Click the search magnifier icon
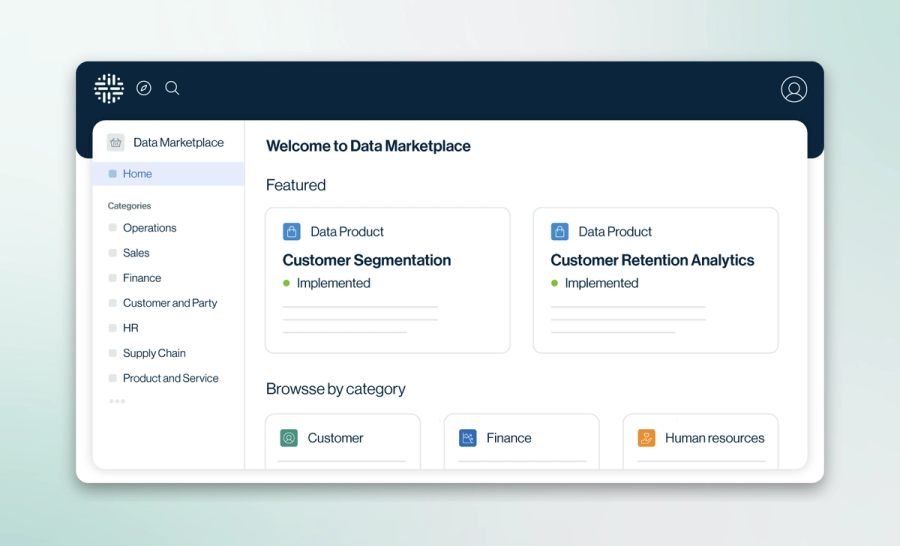Screen dimensions: 900x546 (x=172, y=88)
